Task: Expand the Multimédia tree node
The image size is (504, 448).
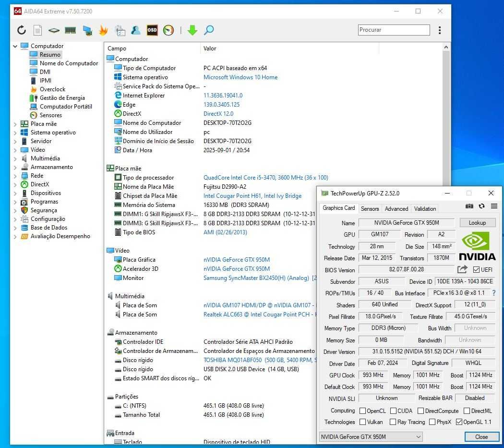Action: tap(15, 158)
